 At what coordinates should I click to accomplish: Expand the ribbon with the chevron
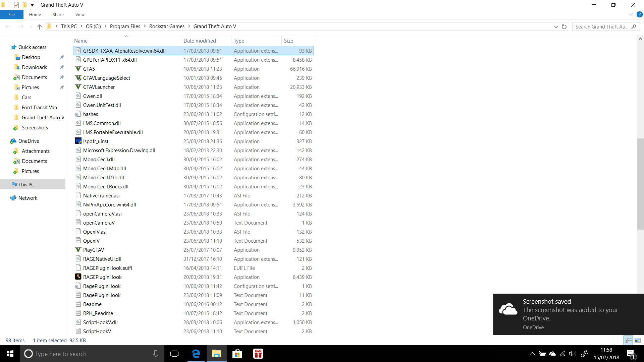pyautogui.click(x=631, y=14)
